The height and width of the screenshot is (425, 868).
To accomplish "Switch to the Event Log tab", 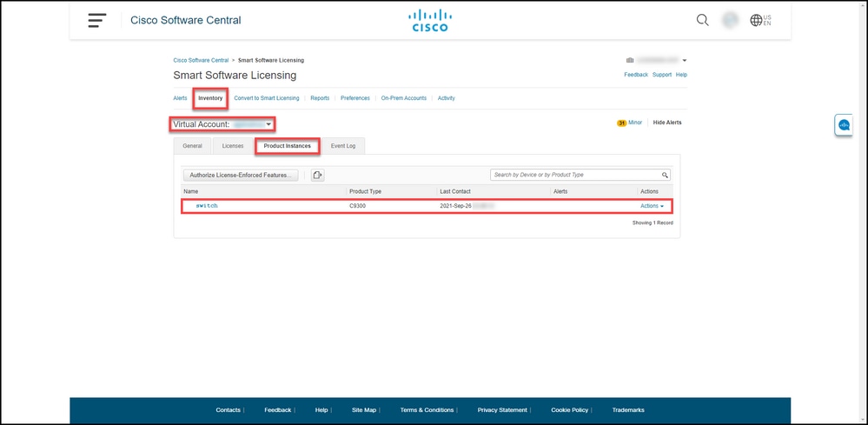I will 343,146.
